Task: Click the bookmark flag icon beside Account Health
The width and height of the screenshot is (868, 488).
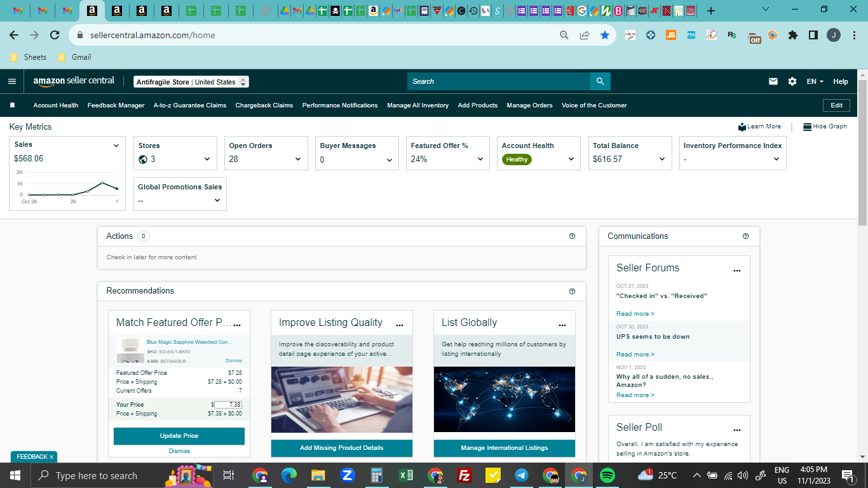Action: tap(12, 105)
